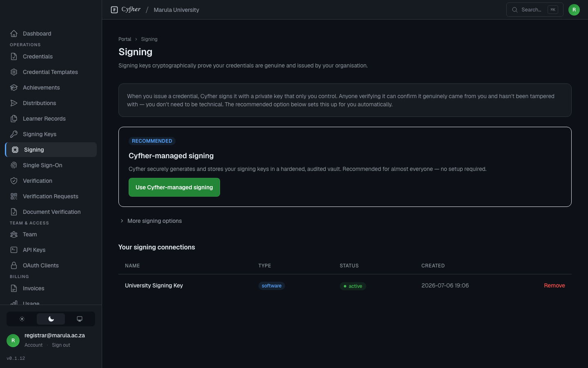This screenshot has width=588, height=368.
Task: Click the TYPE column header
Action: [265, 266]
